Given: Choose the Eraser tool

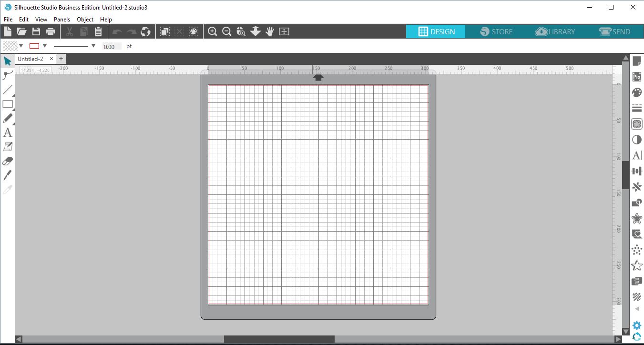Looking at the screenshot, I should tap(7, 161).
